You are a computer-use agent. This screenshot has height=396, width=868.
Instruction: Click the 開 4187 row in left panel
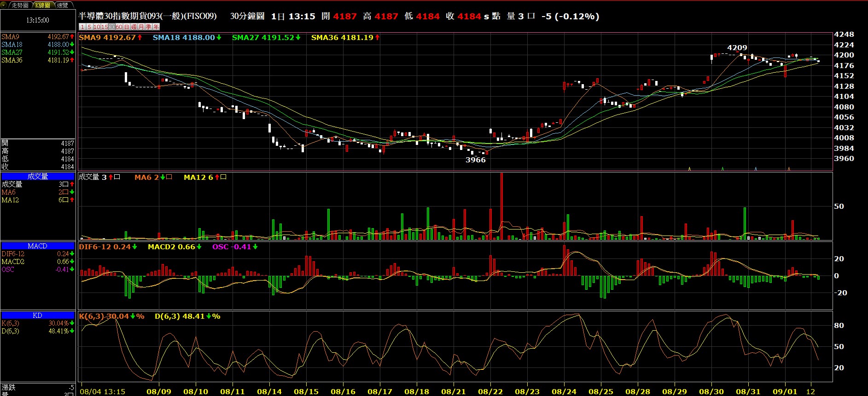[x=38, y=143]
